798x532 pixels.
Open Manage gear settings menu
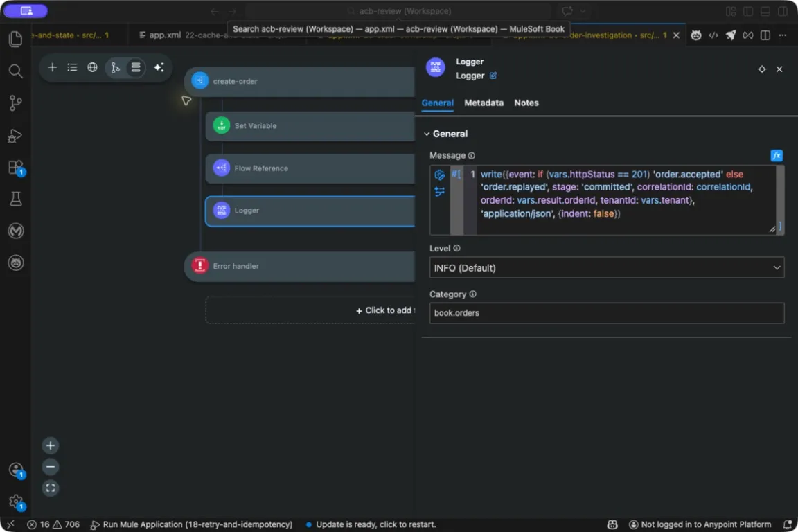pos(16,502)
